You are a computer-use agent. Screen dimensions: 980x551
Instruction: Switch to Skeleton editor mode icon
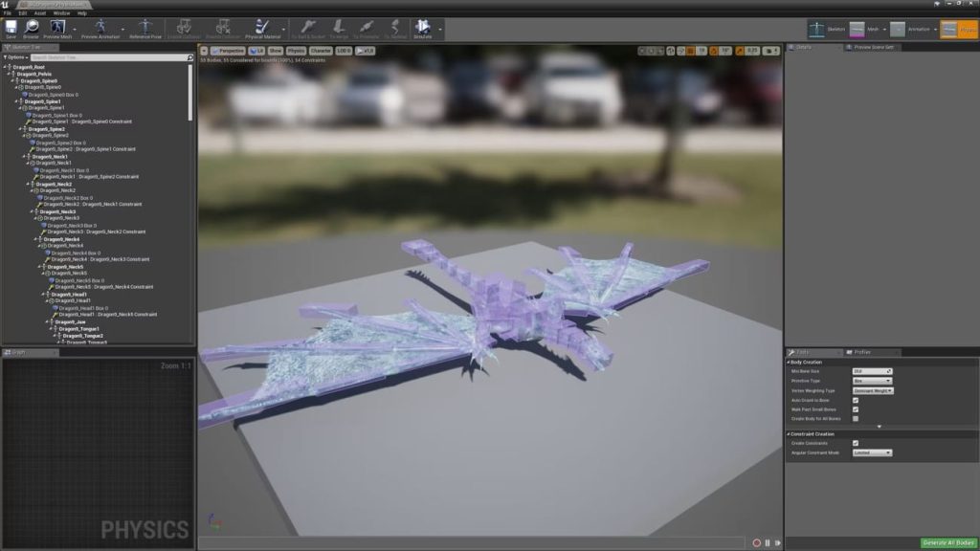point(817,29)
